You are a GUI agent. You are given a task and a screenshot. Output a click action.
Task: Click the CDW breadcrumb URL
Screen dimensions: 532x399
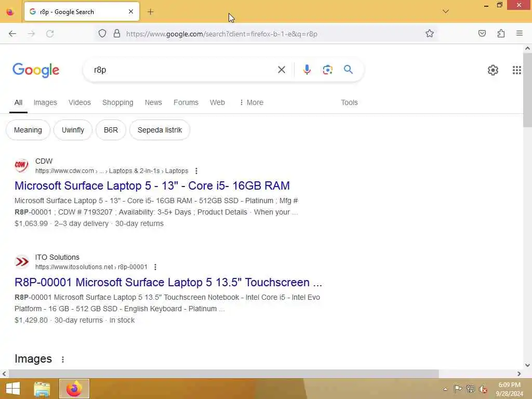[x=112, y=171]
